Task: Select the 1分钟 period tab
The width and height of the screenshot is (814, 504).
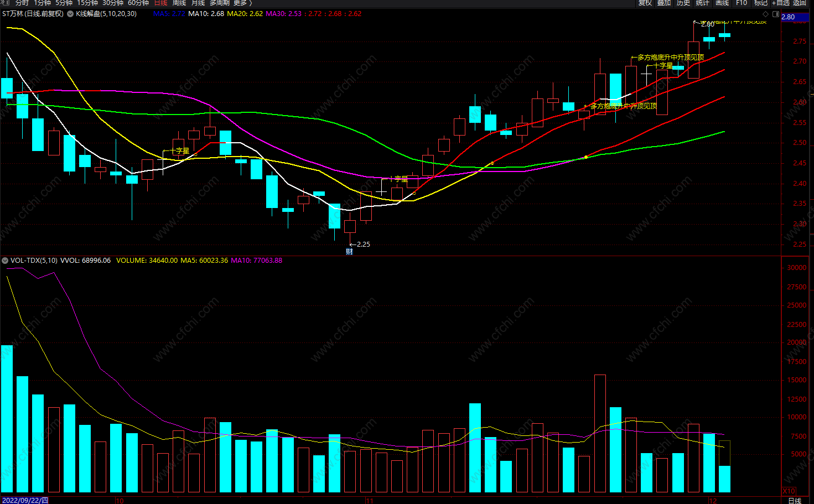Action: (42, 3)
